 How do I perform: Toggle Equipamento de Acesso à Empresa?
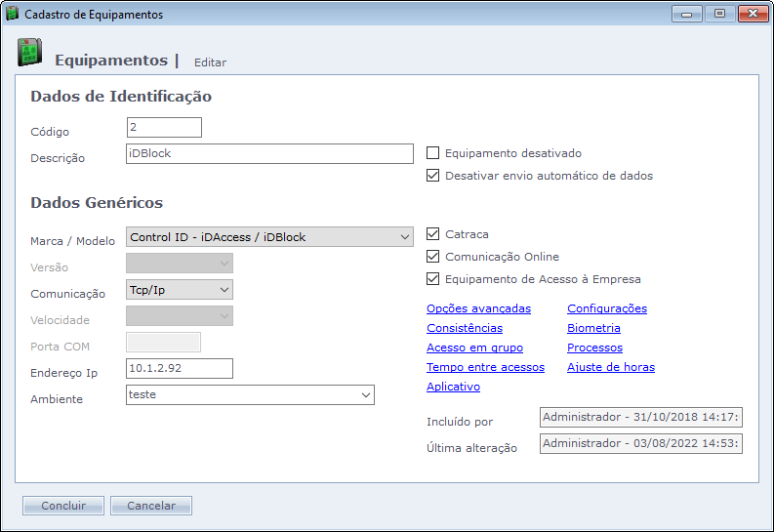coord(433,279)
